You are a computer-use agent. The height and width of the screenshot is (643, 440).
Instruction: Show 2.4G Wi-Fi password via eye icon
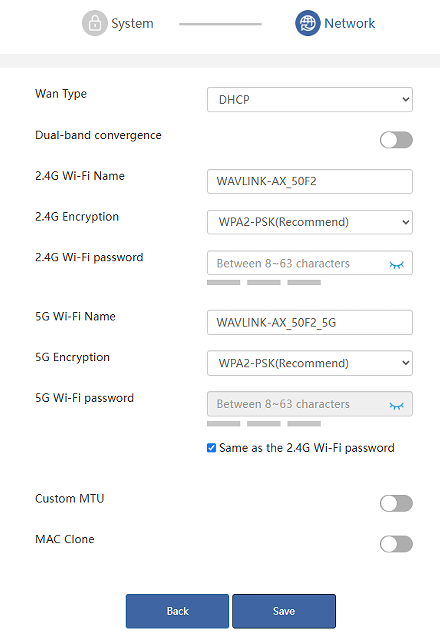pyautogui.click(x=397, y=265)
